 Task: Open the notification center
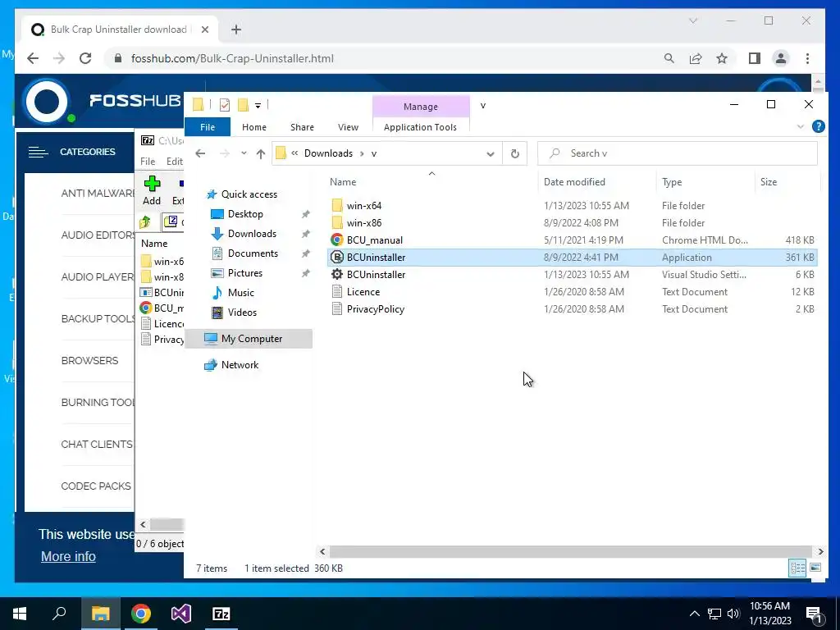click(814, 614)
